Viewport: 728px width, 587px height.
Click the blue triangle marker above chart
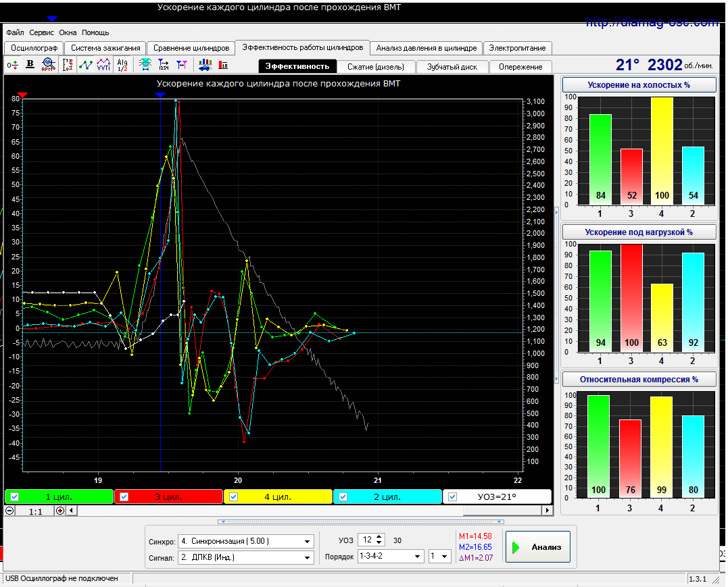[160, 95]
